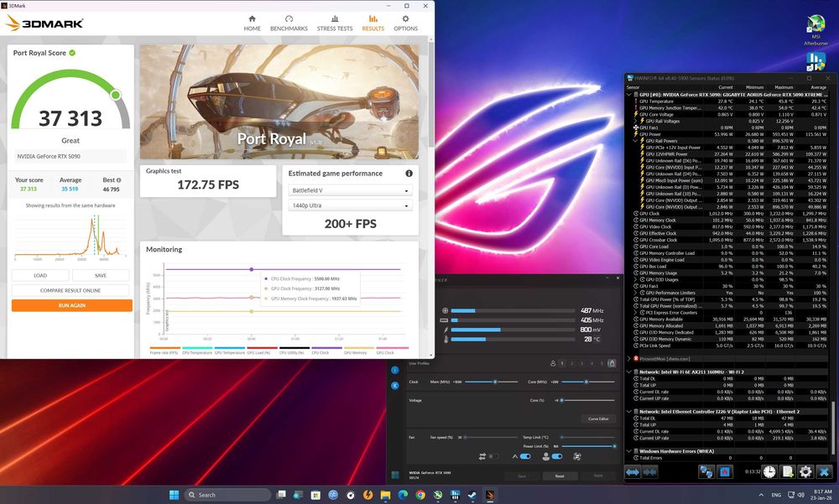
Task: Open the HOME tab in 3DMark
Action: coord(252,23)
